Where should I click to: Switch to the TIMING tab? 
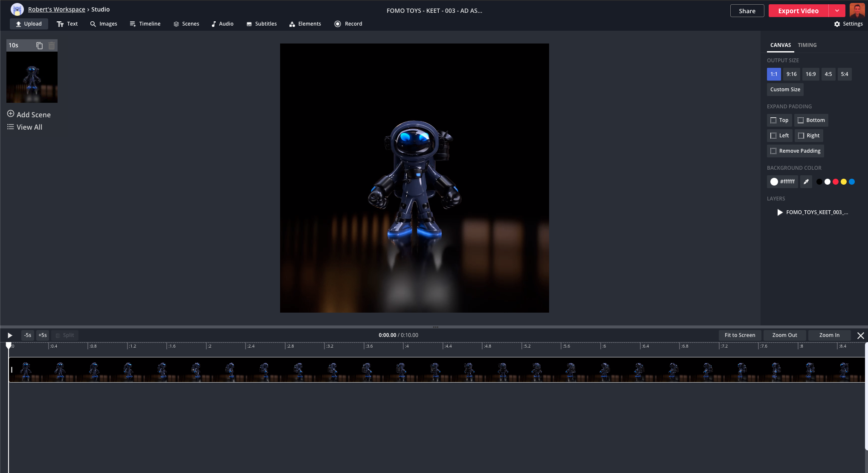tap(807, 45)
